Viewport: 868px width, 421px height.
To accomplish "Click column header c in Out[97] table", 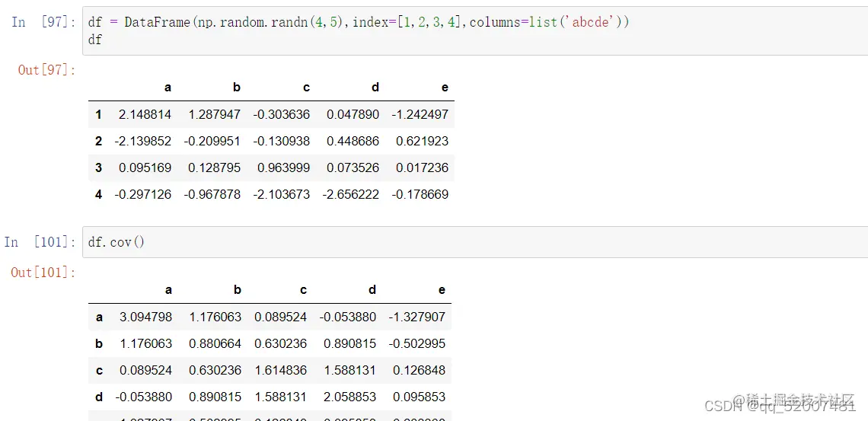I will pos(306,88).
